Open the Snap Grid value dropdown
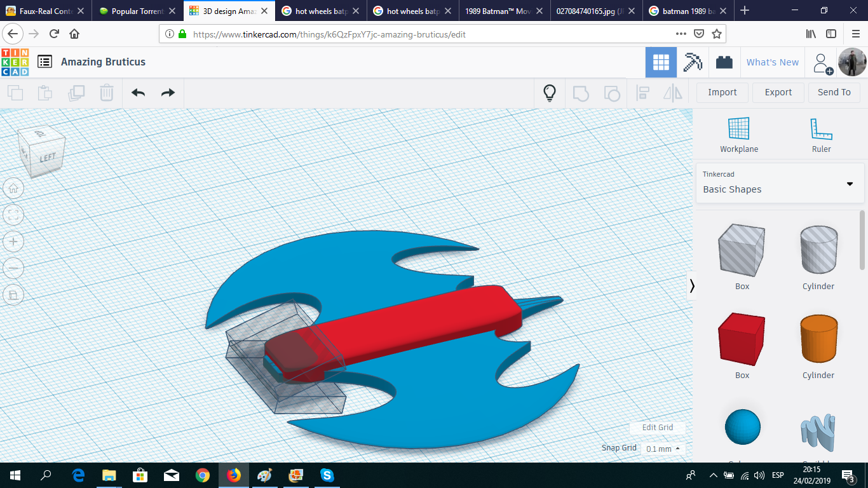The image size is (868, 488). [x=663, y=449]
